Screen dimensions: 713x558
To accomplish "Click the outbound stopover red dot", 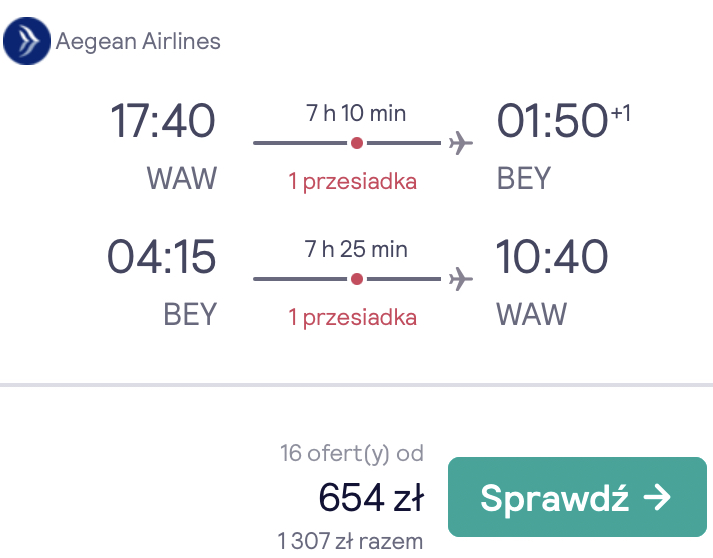I will pos(357,143).
